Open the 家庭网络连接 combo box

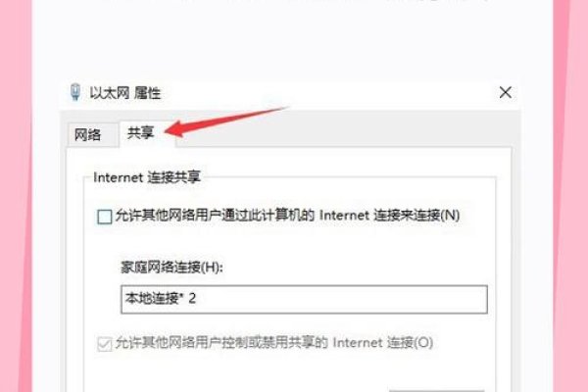tap(304, 299)
